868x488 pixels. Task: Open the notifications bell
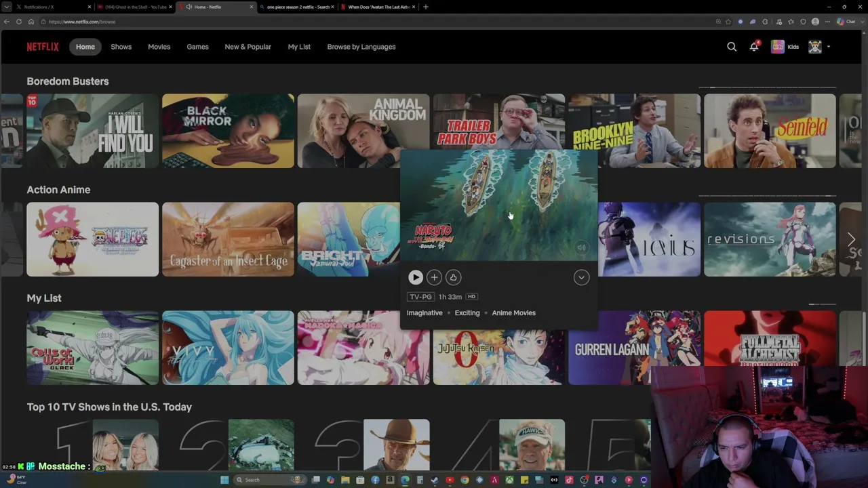point(754,47)
